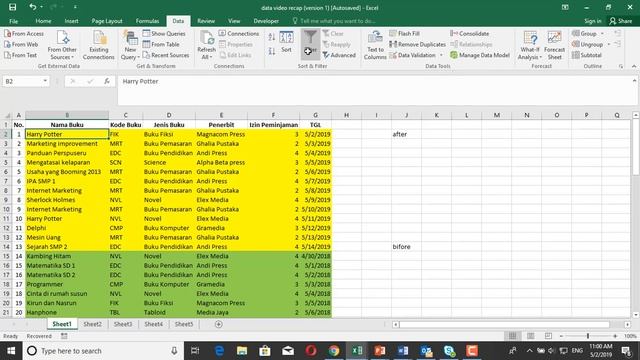
Task: Select row 15 header
Action: (x=6, y=256)
